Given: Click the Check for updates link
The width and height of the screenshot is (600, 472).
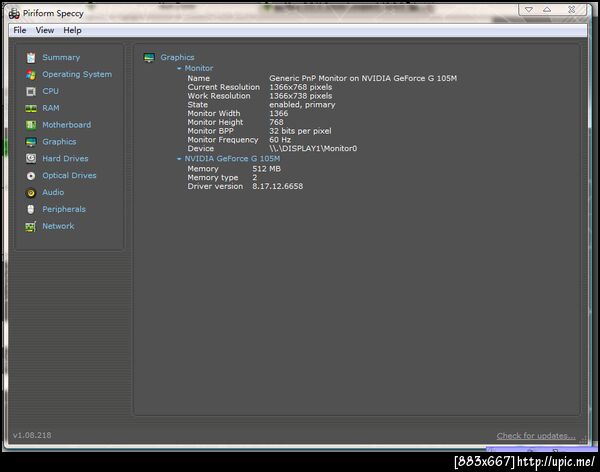Looking at the screenshot, I should pos(536,436).
